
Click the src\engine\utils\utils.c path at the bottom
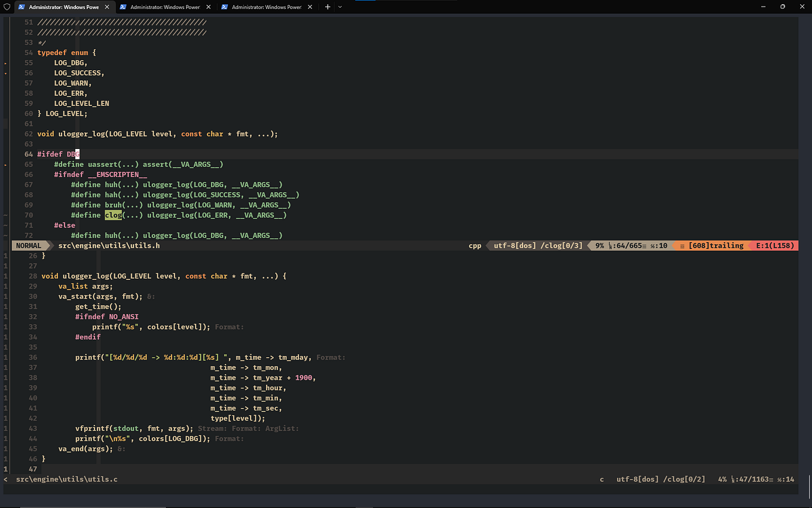[x=67, y=479]
